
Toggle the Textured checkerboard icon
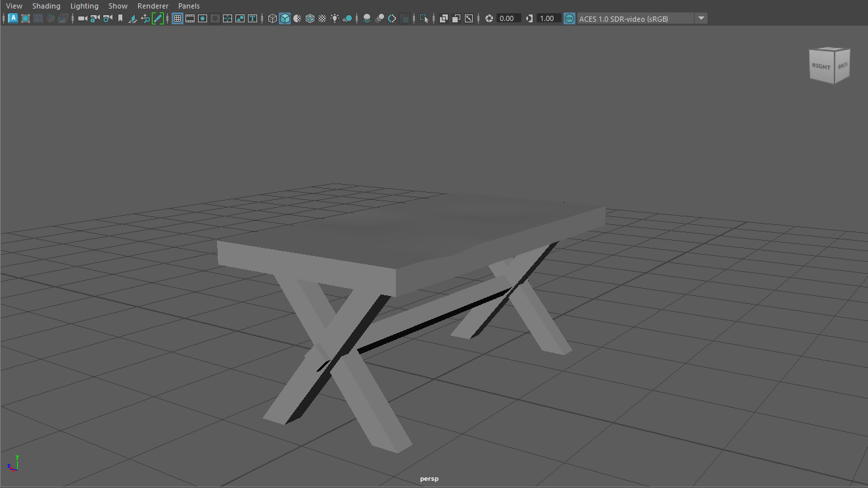[x=322, y=18]
